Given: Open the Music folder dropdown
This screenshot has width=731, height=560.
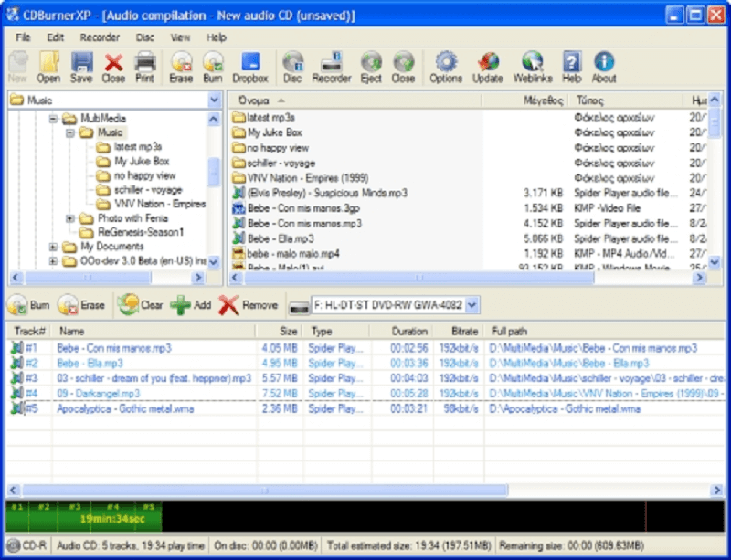Looking at the screenshot, I should [x=214, y=100].
